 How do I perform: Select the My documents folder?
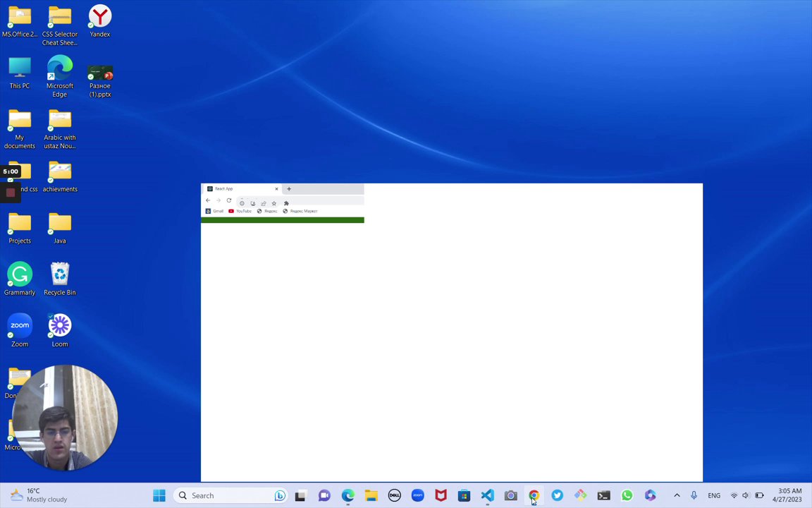click(x=20, y=128)
